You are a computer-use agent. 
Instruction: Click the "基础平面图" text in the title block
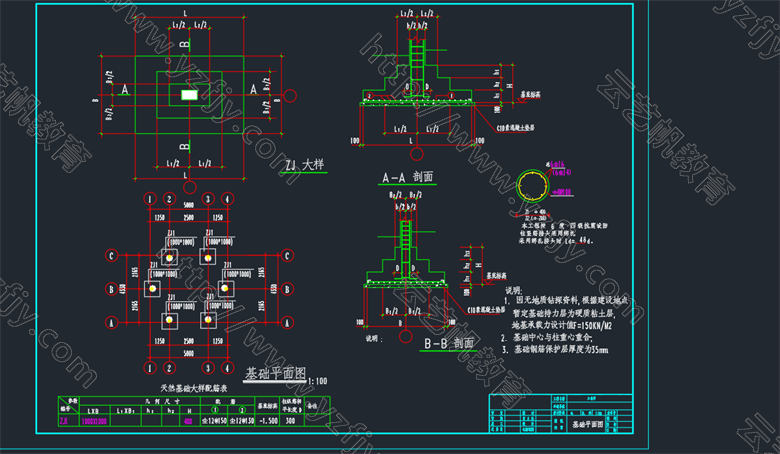point(587,424)
